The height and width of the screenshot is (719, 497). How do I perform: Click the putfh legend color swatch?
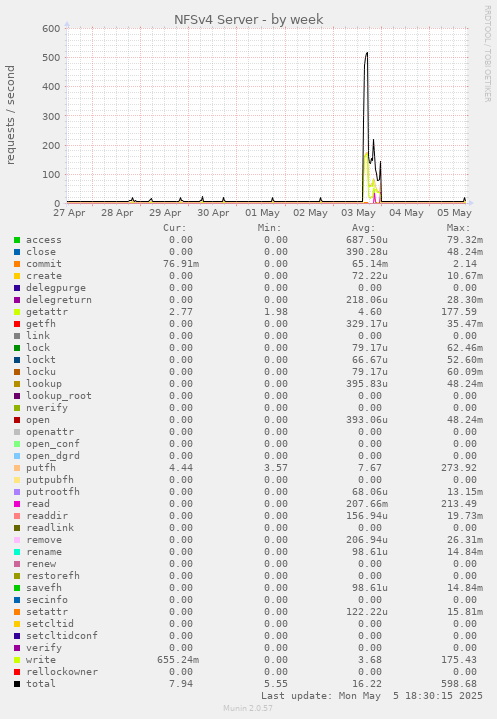(17, 468)
